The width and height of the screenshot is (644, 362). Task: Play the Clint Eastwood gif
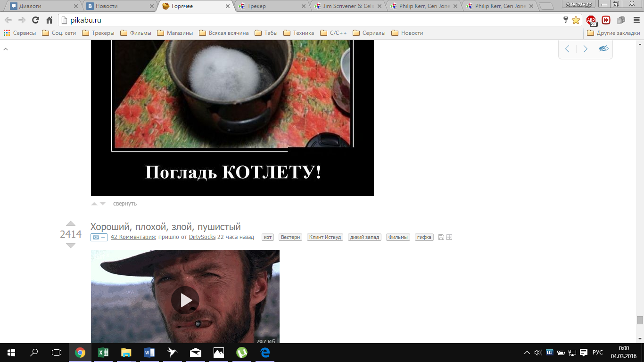pyautogui.click(x=185, y=300)
